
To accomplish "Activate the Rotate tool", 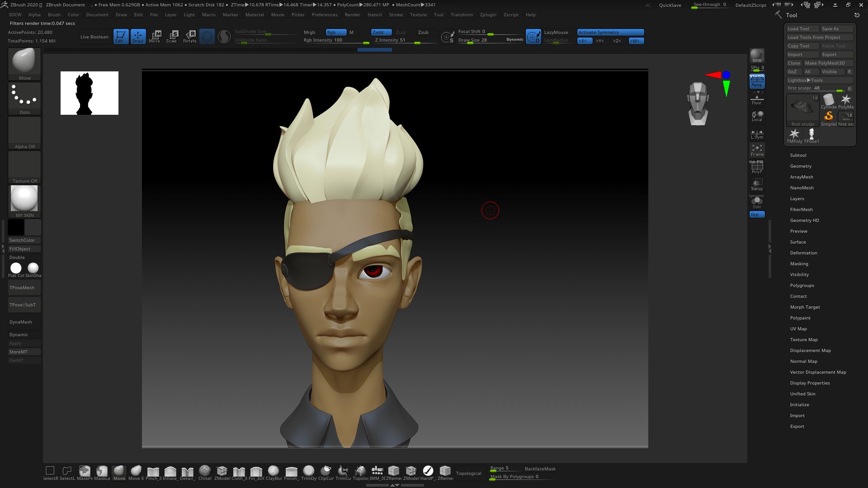I will 189,36.
